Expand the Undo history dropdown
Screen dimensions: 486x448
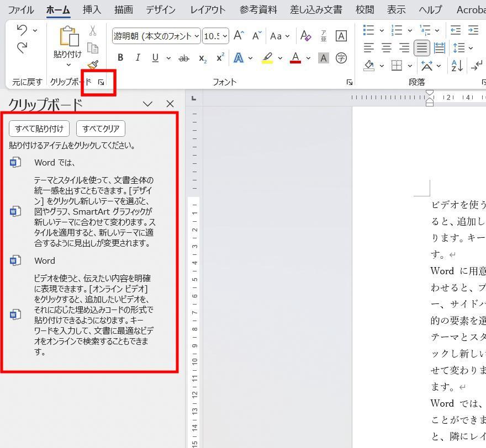pos(35,30)
